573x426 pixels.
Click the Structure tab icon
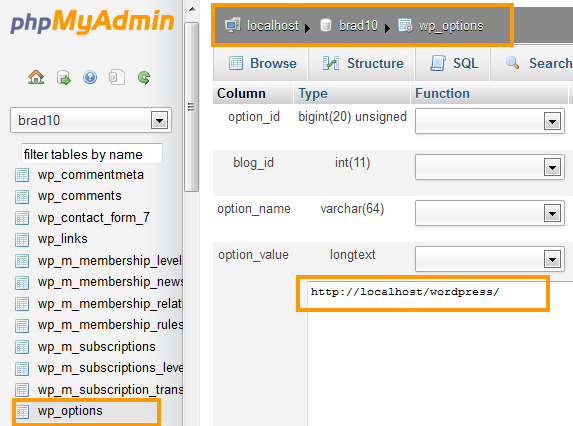(331, 63)
